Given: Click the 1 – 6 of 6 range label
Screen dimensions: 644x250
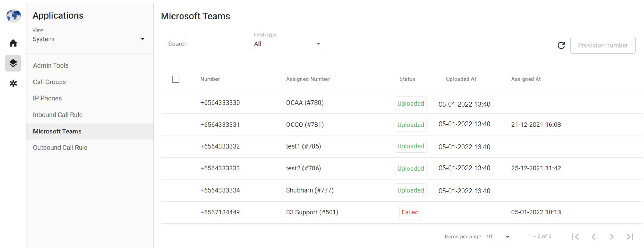Looking at the screenshot, I should pos(540,236).
